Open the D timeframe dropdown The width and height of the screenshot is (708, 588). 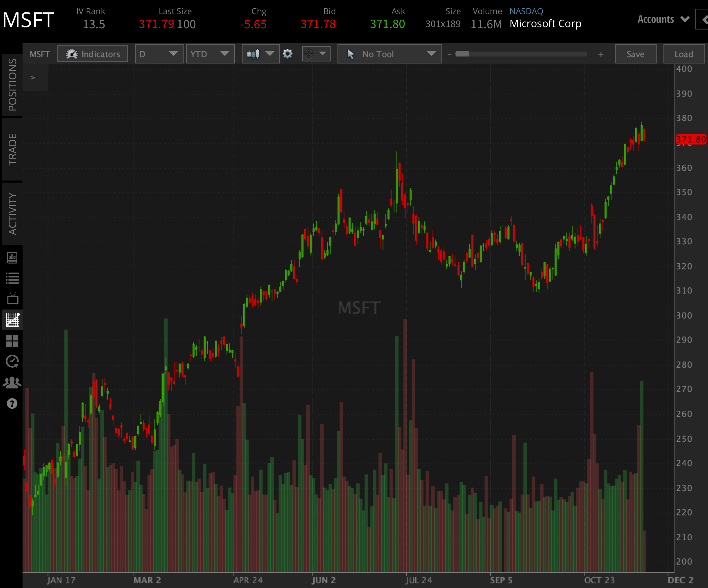[x=159, y=54]
